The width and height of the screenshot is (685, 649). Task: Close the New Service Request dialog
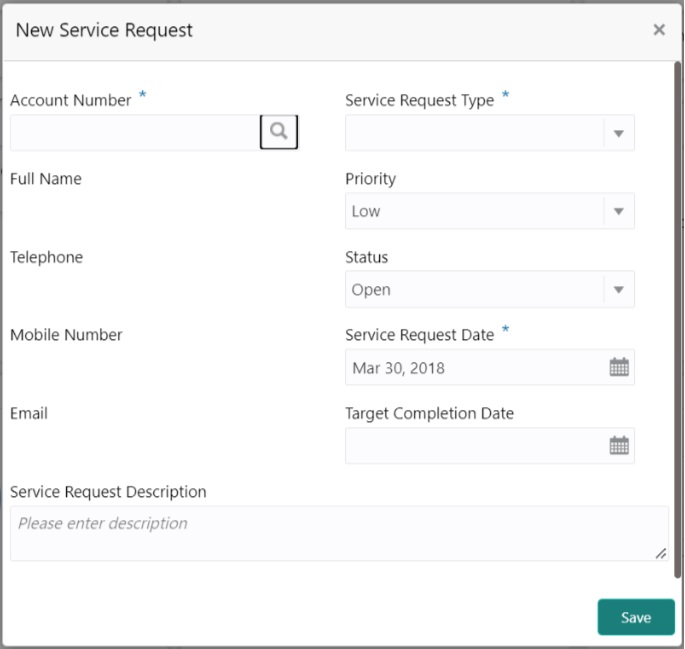659,30
